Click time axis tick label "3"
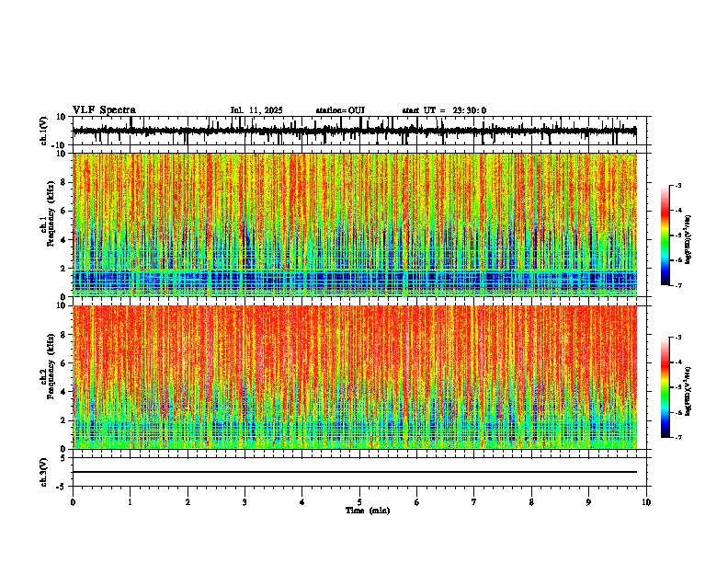The width and height of the screenshot is (728, 563). (245, 502)
